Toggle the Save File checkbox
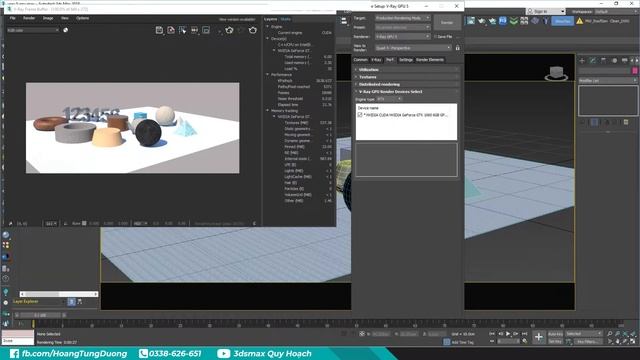 (436, 37)
